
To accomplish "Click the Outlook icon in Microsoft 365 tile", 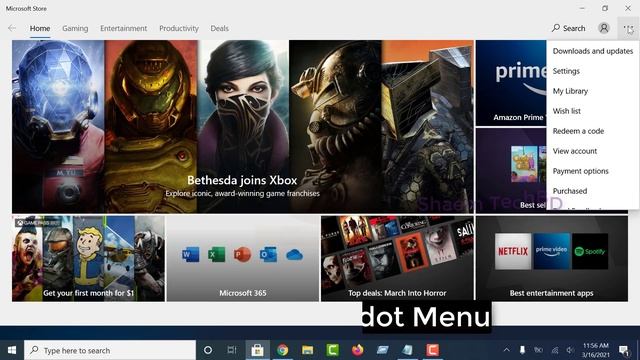I will (x=269, y=255).
